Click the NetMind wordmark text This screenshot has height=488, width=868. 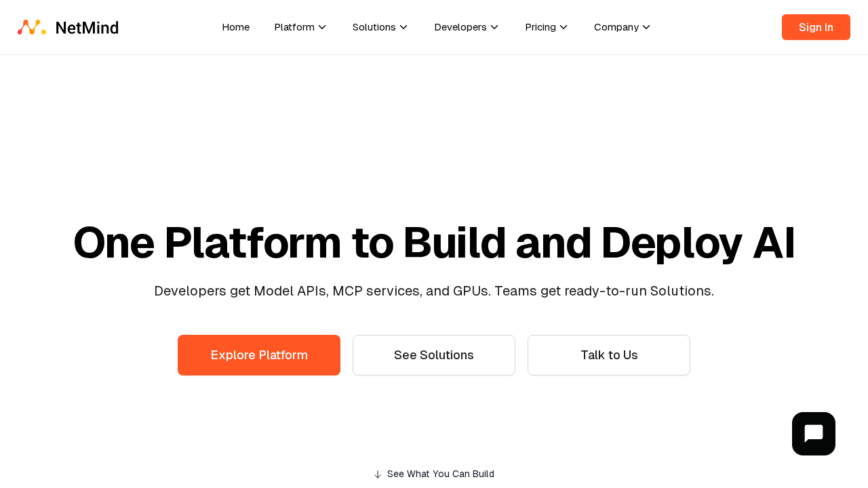tap(86, 26)
